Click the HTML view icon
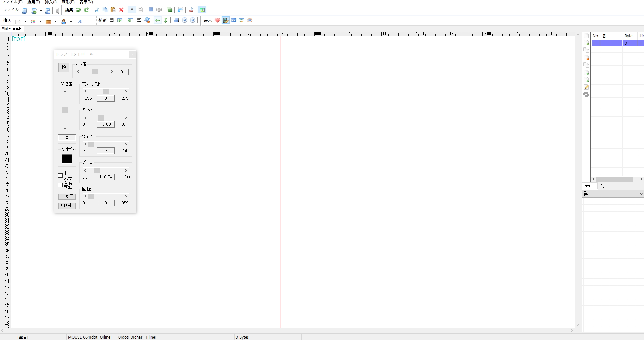 point(234,21)
